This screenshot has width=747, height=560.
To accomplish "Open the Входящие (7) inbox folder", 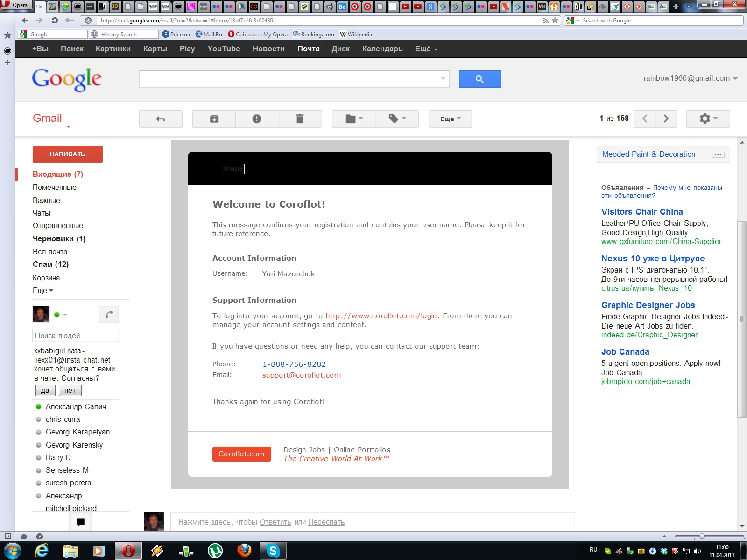I will 58,175.
